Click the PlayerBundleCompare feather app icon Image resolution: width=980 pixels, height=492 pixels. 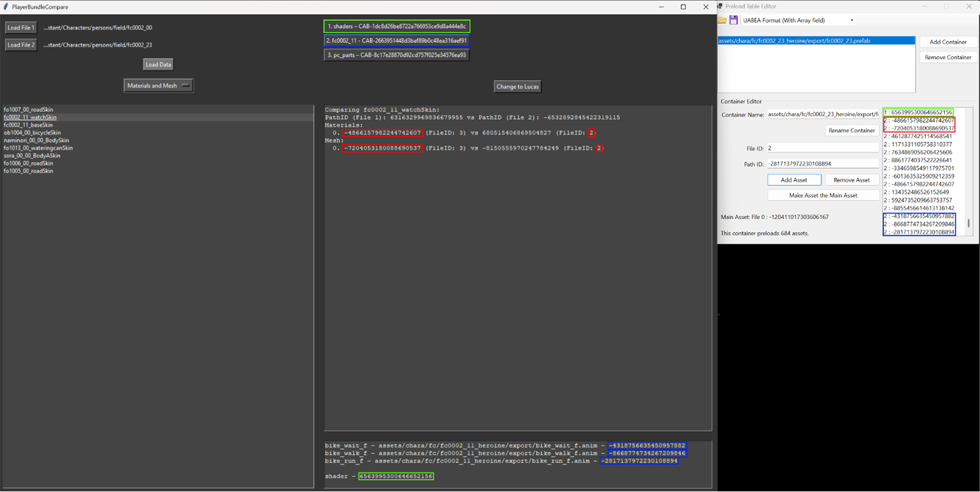click(x=6, y=7)
